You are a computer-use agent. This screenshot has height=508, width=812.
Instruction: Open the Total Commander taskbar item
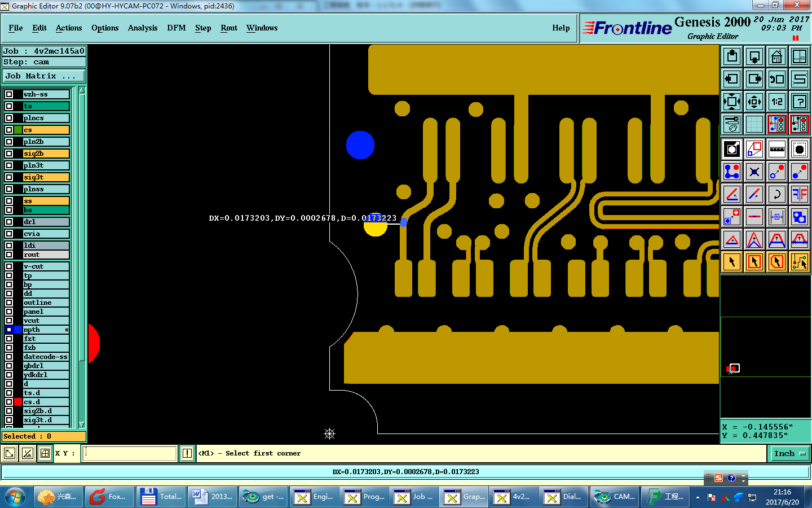click(x=161, y=497)
